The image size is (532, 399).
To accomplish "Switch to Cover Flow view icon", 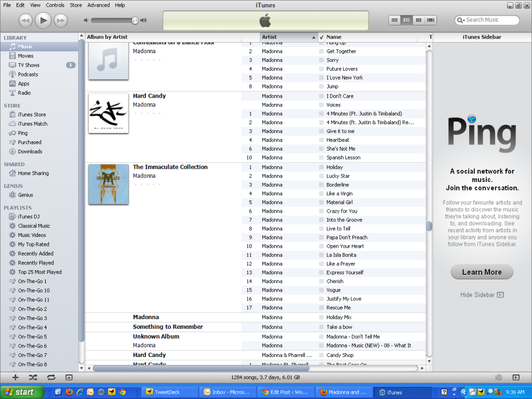I will tap(431, 20).
